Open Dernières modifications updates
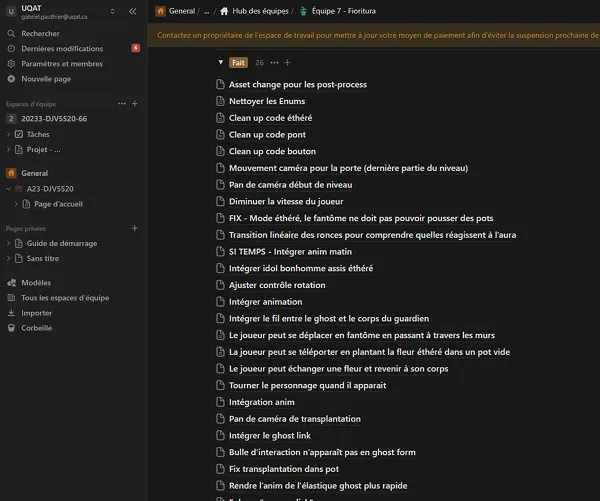This screenshot has height=501, width=600. tap(61, 48)
